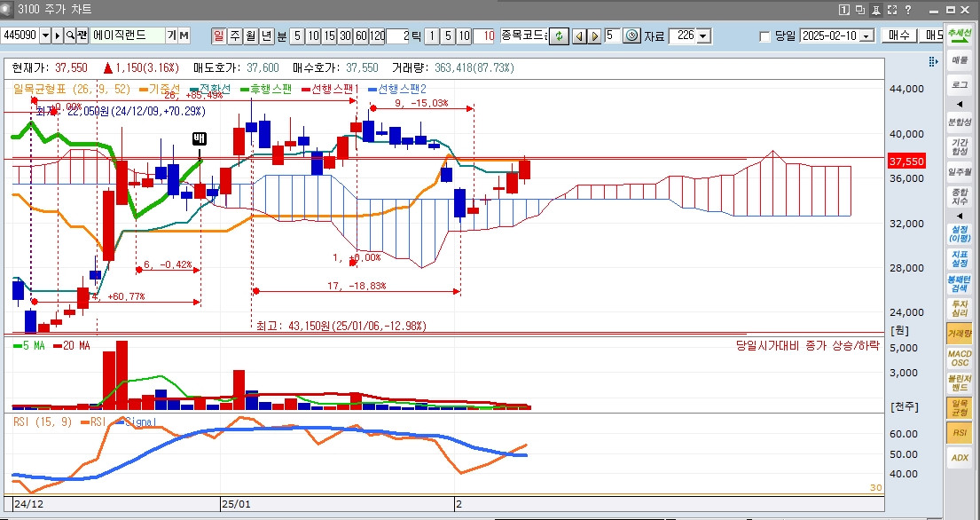This screenshot has height=520, width=980.
Task: Toggle the 거래량 volume indicator
Action: (x=959, y=334)
